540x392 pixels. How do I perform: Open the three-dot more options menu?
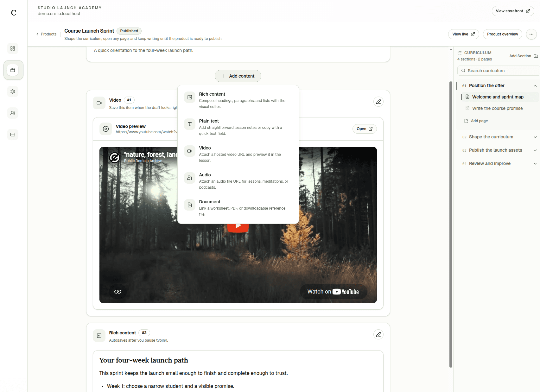(x=531, y=34)
